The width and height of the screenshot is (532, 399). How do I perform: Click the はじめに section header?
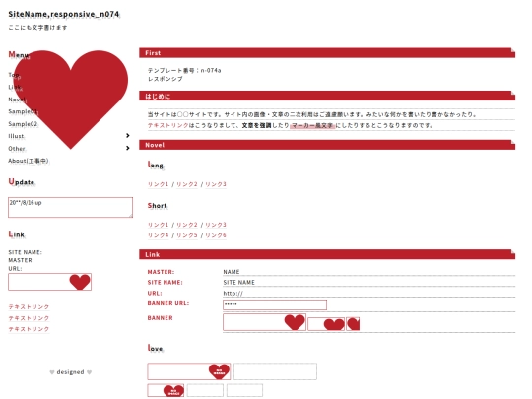(x=327, y=96)
